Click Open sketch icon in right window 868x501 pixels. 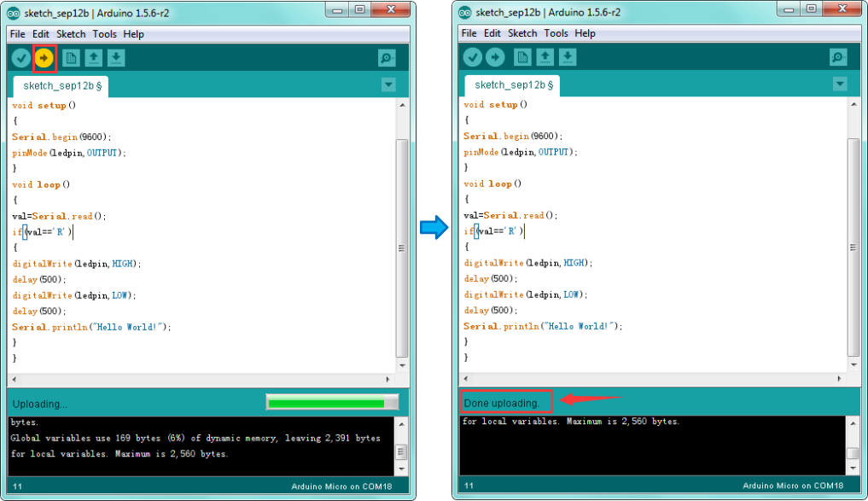[545, 57]
